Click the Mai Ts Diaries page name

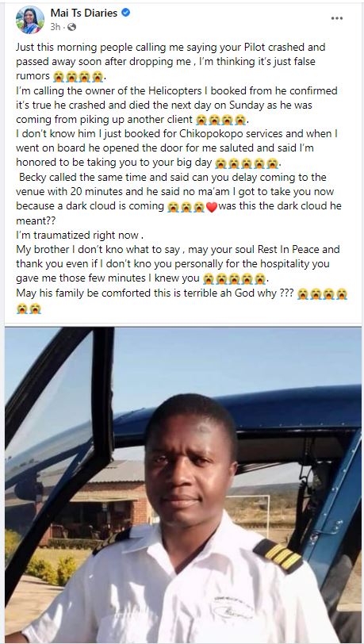pos(84,13)
